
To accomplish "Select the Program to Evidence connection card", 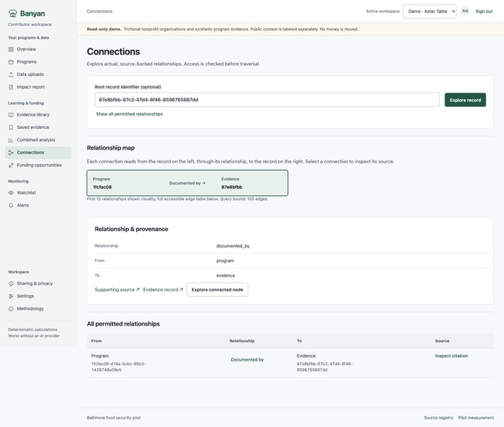I will tap(187, 183).
